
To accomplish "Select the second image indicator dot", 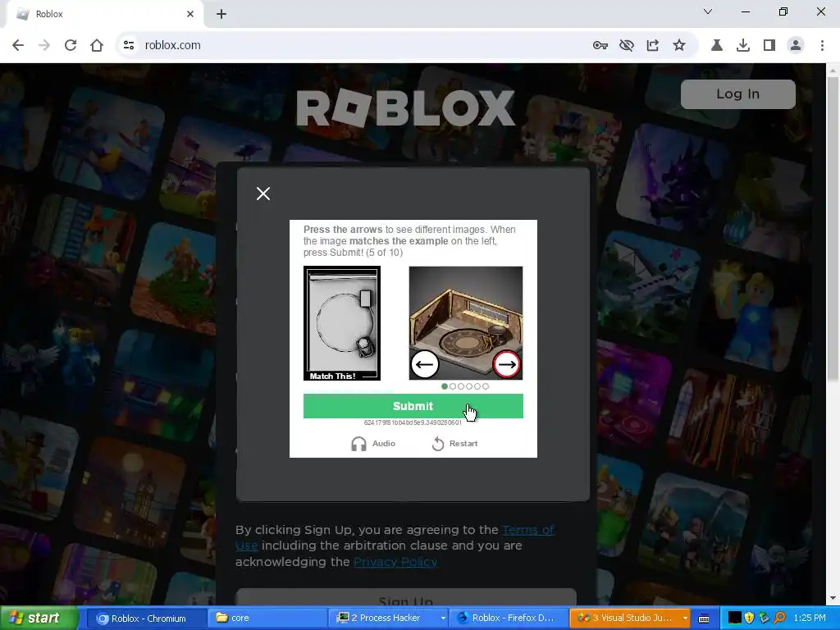I will click(453, 386).
